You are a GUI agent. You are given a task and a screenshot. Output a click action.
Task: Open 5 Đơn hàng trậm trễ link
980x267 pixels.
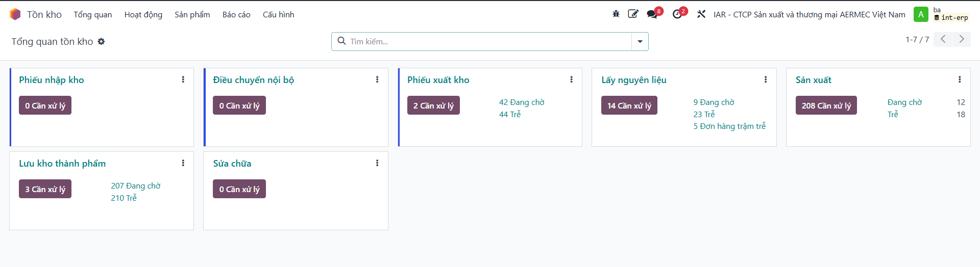tap(729, 126)
